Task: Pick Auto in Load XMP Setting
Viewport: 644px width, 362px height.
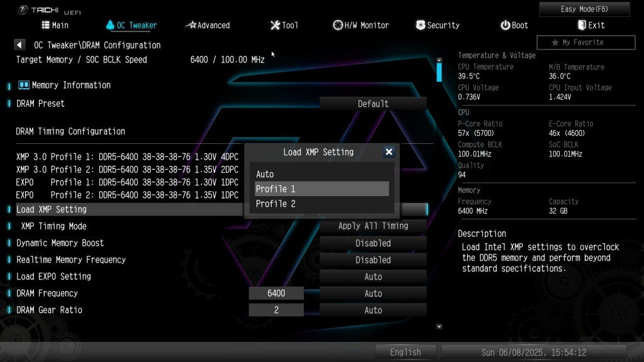Action: click(x=321, y=174)
